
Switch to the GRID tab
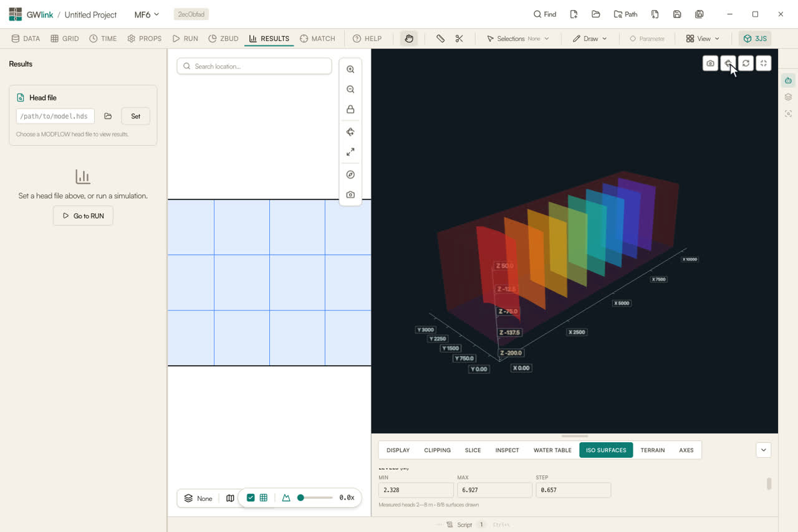tap(65, 39)
